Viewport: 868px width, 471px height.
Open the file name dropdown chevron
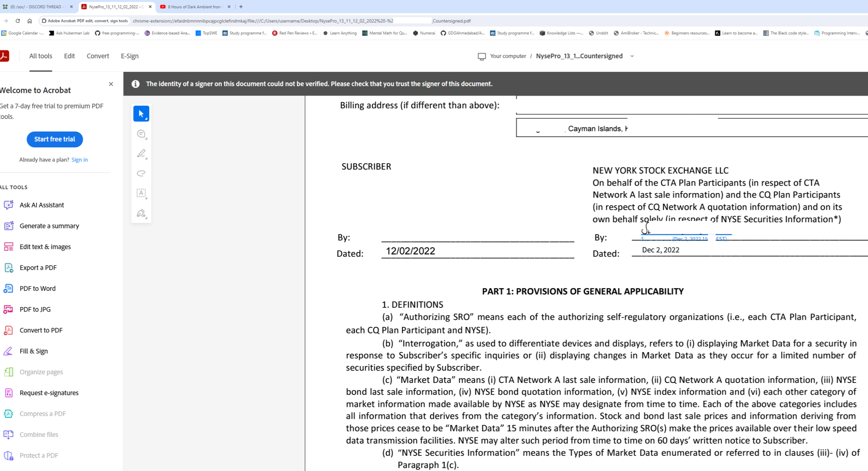(x=632, y=56)
